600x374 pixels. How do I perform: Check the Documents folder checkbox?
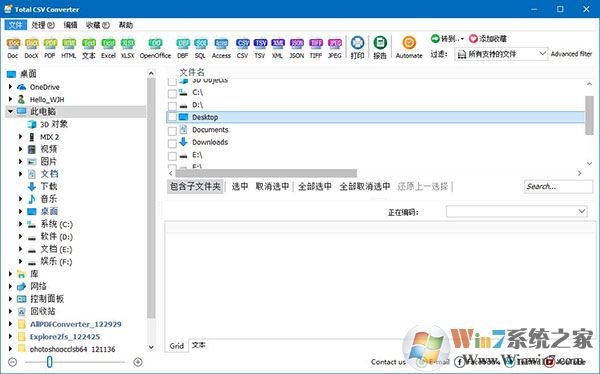point(172,131)
